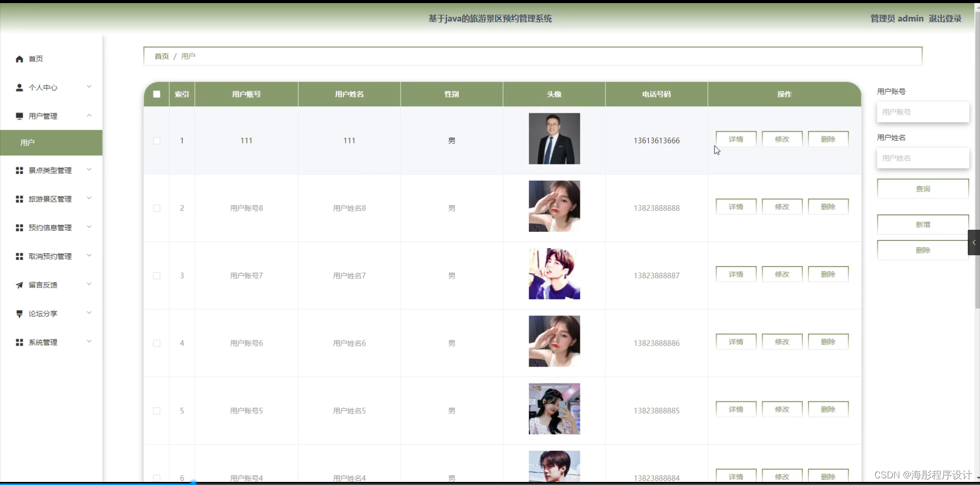
Task: Expand the 系统管理 chevron
Action: point(89,342)
